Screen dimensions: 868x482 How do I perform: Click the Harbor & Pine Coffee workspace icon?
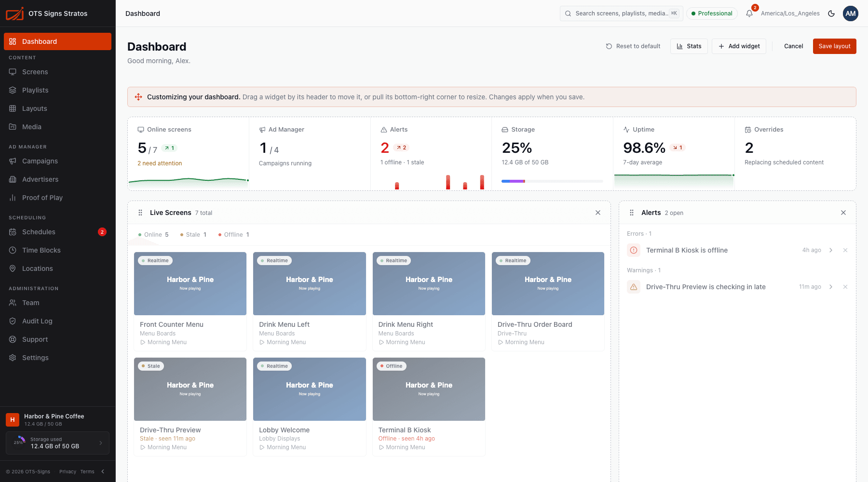click(x=13, y=420)
